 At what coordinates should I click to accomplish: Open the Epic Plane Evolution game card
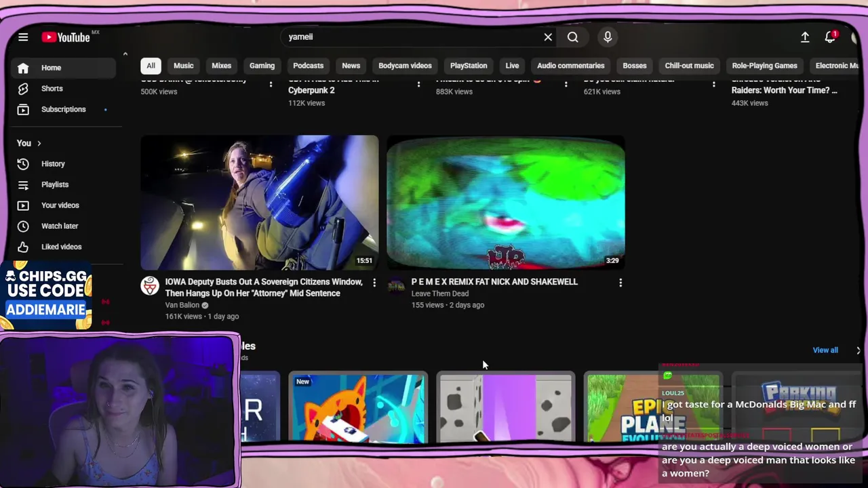(x=653, y=408)
